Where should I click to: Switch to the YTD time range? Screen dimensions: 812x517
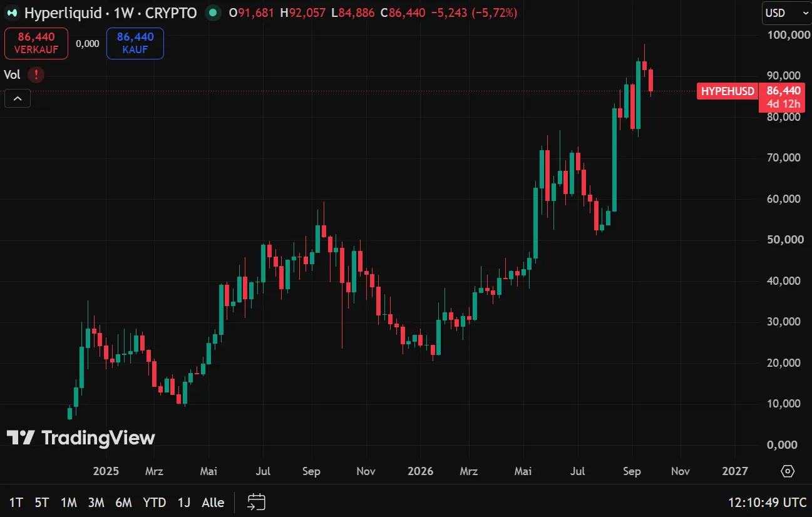pyautogui.click(x=155, y=502)
